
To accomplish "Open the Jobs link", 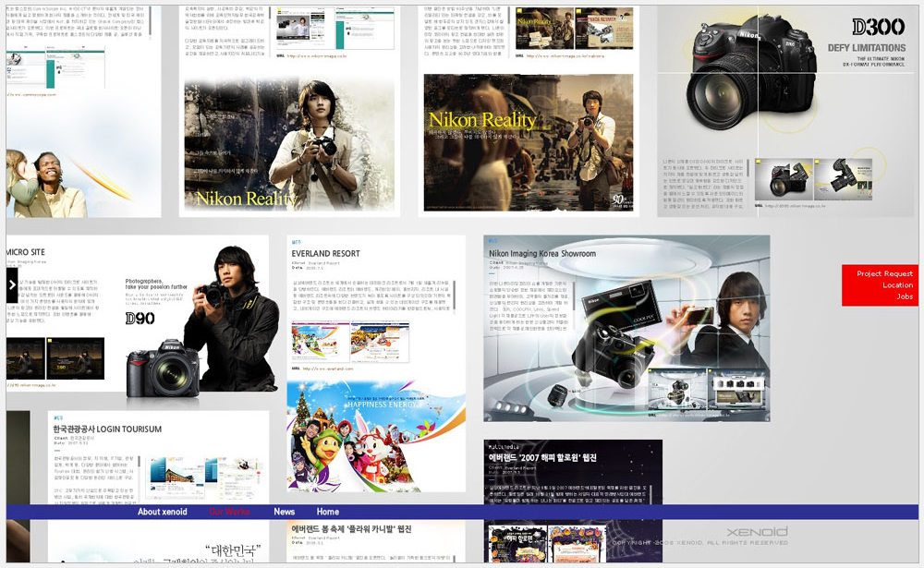I will pyautogui.click(x=904, y=296).
